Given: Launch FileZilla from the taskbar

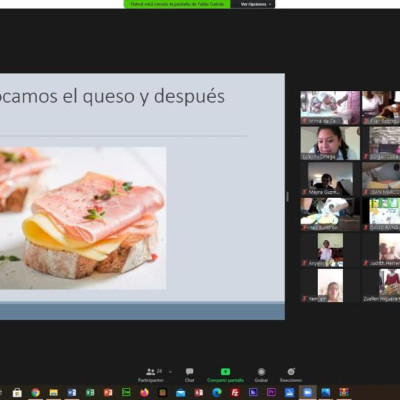Looking at the screenshot, I should [x=235, y=393].
